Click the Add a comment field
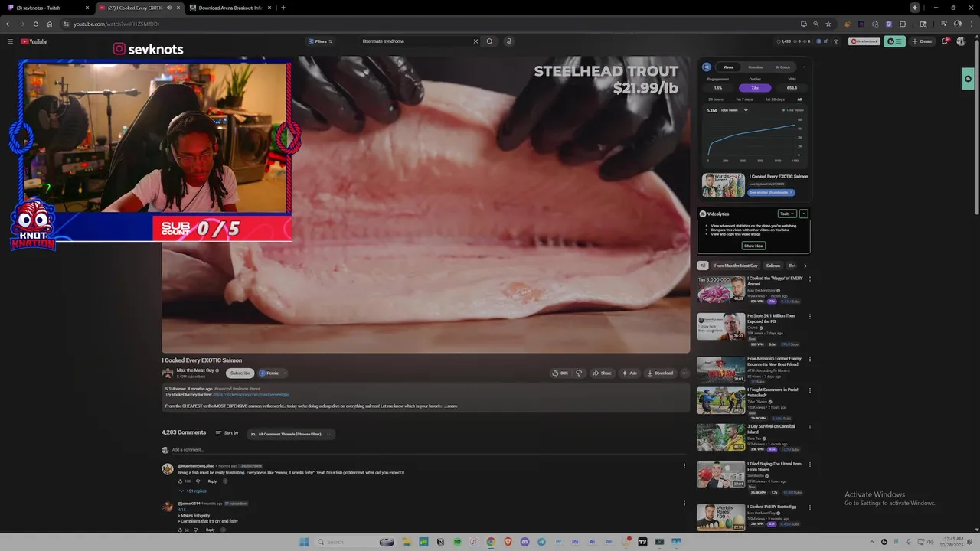 point(425,450)
